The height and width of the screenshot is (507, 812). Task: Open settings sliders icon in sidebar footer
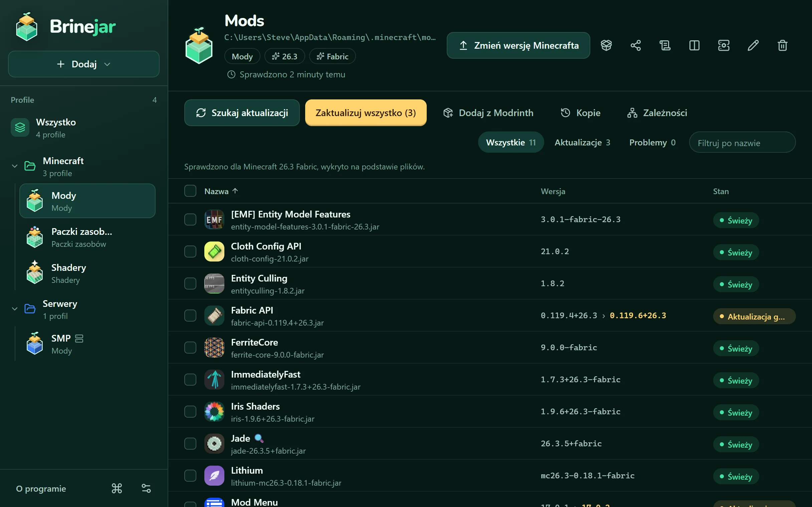click(x=146, y=488)
